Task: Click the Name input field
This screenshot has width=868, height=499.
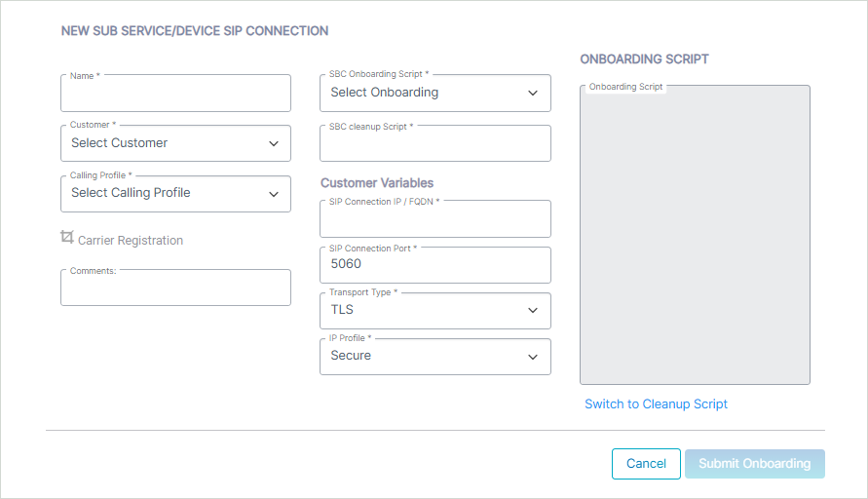Action: point(175,93)
